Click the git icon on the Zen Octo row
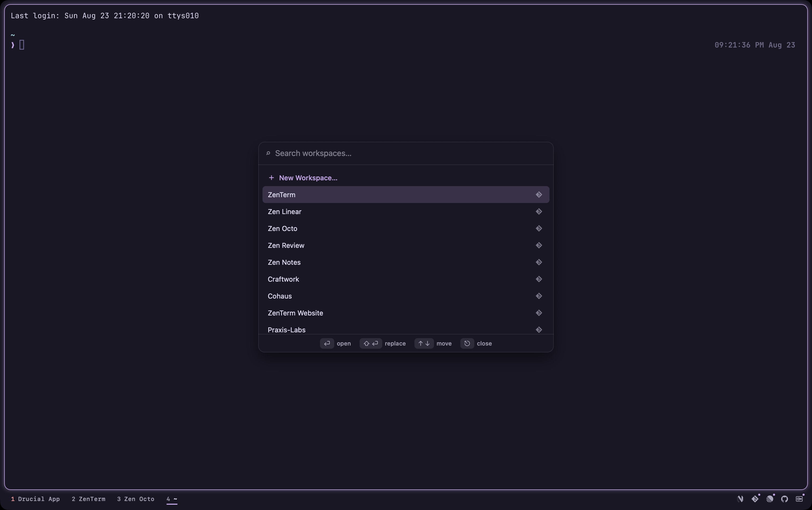 [x=539, y=228]
